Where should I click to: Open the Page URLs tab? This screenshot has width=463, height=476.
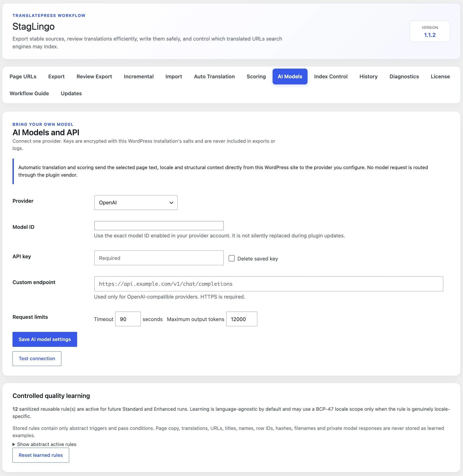click(x=23, y=76)
